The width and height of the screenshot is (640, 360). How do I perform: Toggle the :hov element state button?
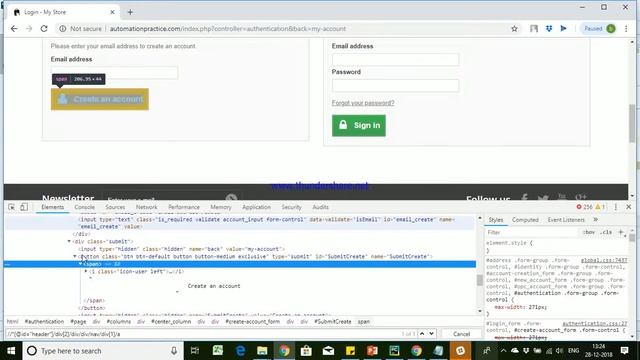click(589, 232)
